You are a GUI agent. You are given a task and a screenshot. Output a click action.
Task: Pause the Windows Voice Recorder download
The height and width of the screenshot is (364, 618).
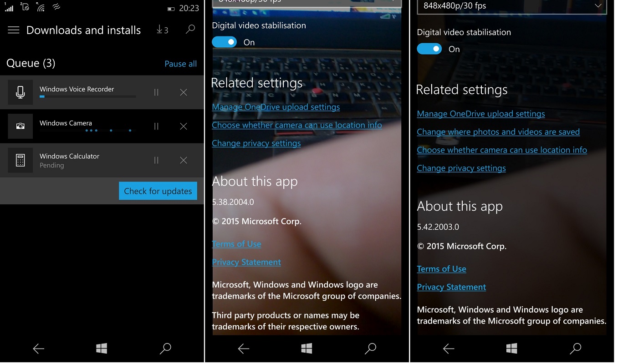click(156, 92)
